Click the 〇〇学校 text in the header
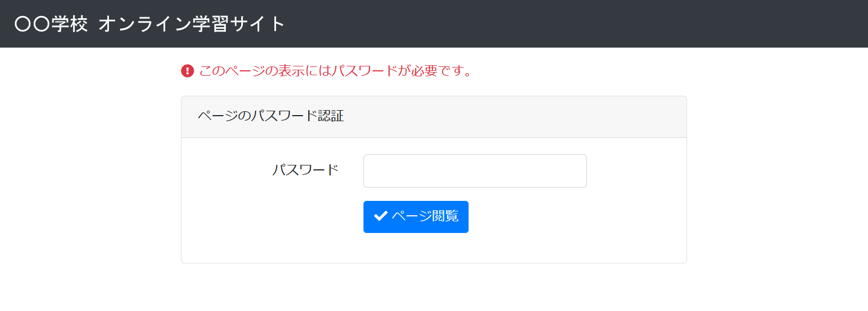This screenshot has width=868, height=311. 51,24
